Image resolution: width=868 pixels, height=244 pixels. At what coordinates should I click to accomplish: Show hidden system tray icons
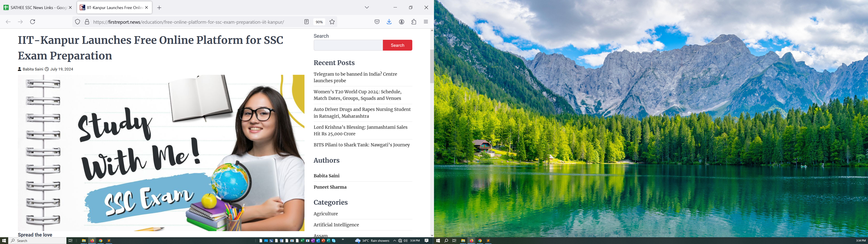tap(395, 241)
